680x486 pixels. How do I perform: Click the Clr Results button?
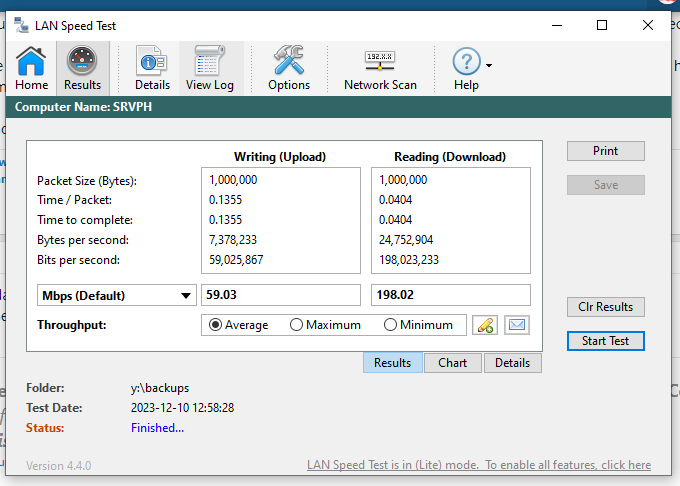[x=605, y=307]
